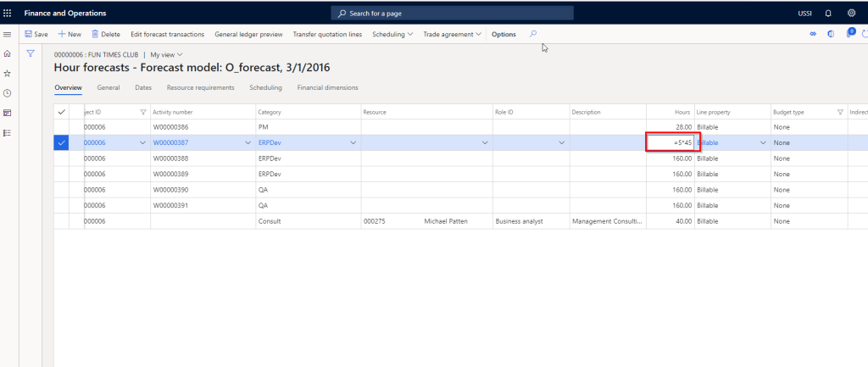Screen dimensions: 868x367
Task: Open Favorites star icon in sidebar
Action: tap(8, 74)
